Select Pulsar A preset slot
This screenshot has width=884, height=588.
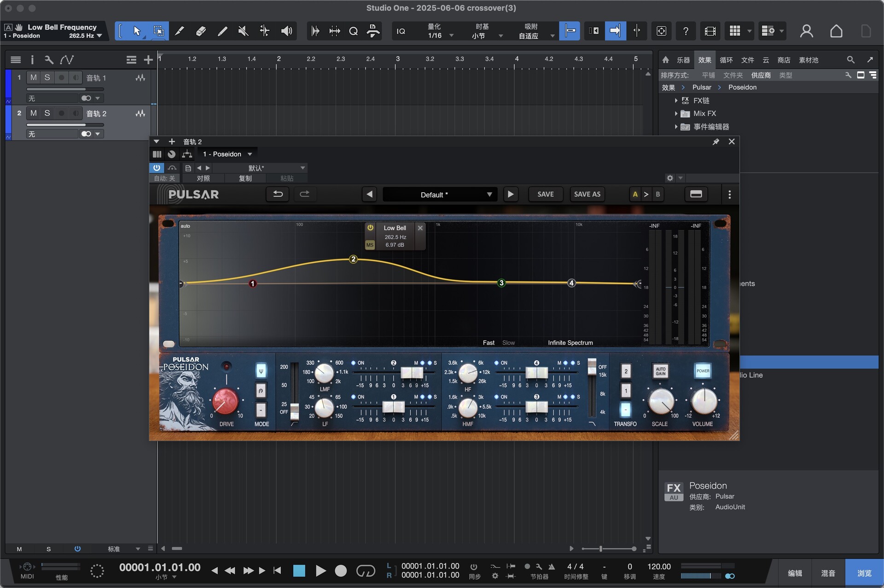(x=635, y=194)
